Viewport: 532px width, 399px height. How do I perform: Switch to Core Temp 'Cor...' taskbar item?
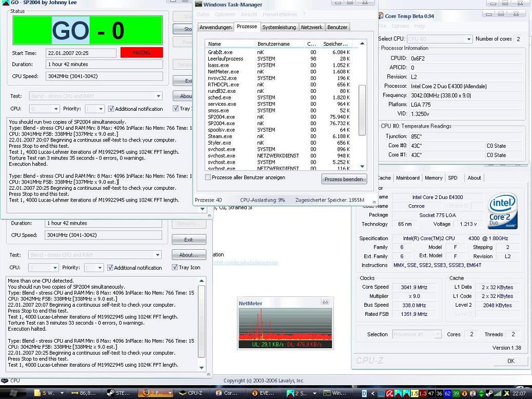[228, 393]
